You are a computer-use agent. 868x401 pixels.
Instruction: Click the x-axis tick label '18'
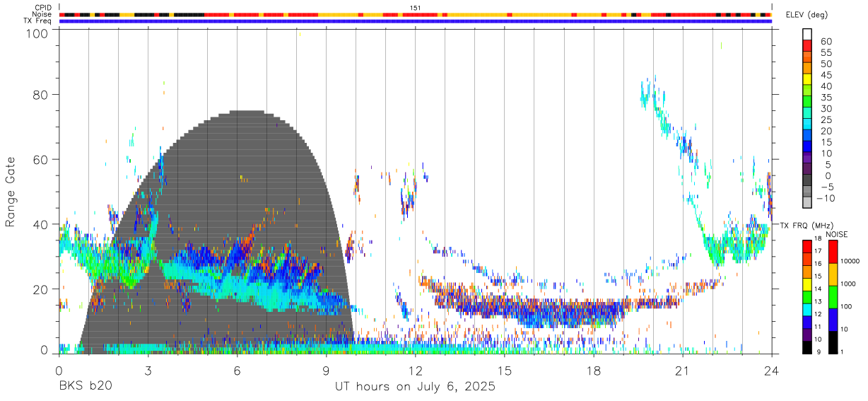[x=594, y=371]
